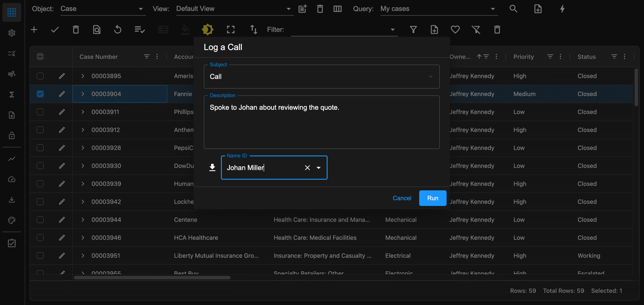The width and height of the screenshot is (644, 305).
Task: Expand the Name ID dropdown arrow
Action: [319, 168]
